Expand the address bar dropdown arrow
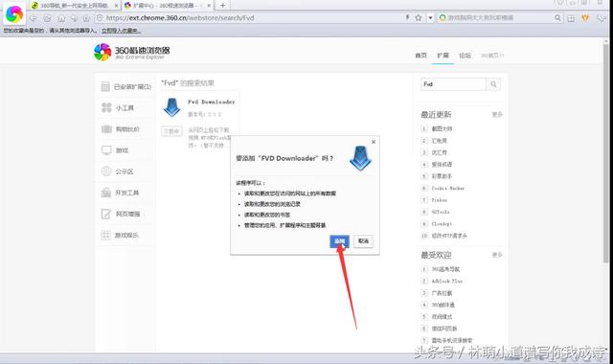This screenshot has height=364, width=613. [430, 17]
